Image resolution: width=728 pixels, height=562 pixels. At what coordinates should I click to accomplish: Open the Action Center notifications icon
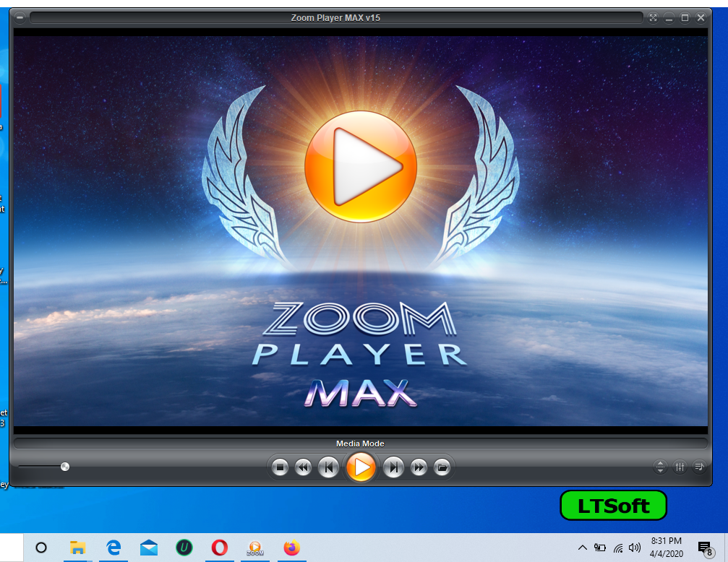pyautogui.click(x=706, y=548)
